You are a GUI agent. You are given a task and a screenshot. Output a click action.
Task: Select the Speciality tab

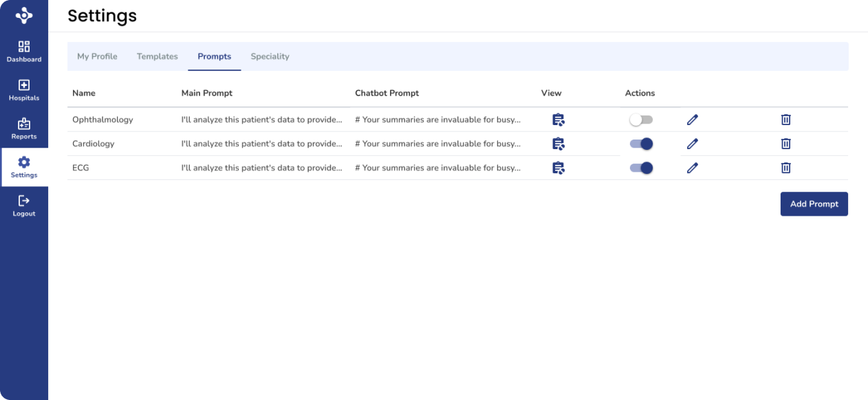(x=270, y=56)
